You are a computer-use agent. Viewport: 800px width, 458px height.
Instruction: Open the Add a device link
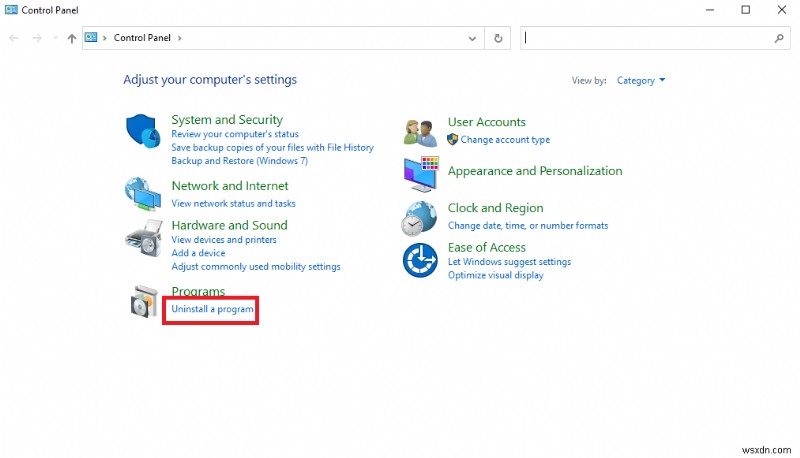(x=198, y=253)
